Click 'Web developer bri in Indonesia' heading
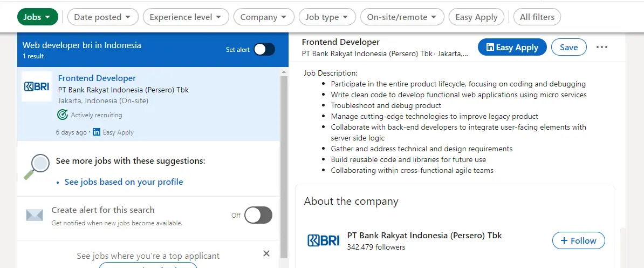 tap(82, 45)
